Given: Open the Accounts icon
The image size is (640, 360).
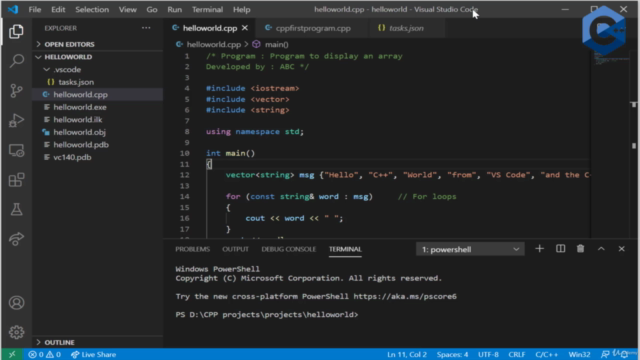Looking at the screenshot, I should (16, 303).
